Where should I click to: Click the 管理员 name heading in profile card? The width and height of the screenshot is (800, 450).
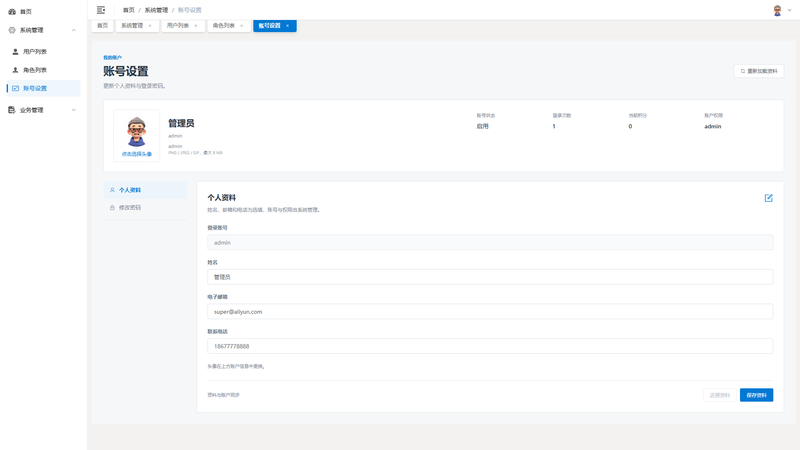click(x=181, y=123)
